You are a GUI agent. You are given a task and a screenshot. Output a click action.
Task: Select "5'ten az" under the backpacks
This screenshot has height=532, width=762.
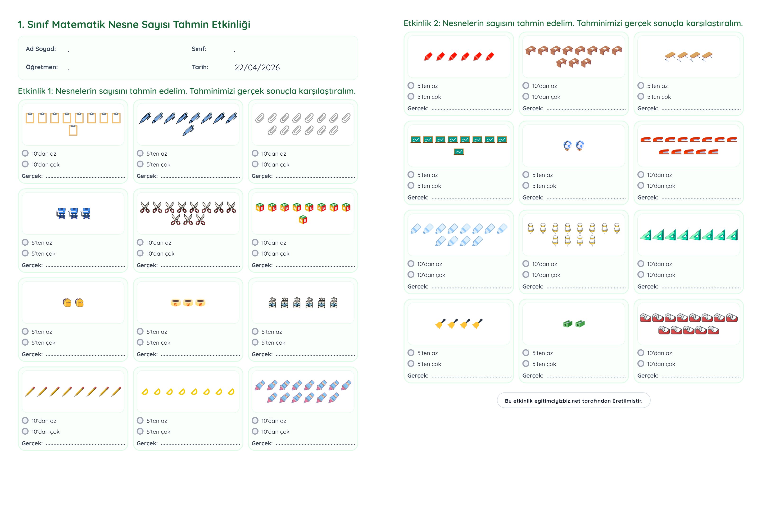point(25,332)
